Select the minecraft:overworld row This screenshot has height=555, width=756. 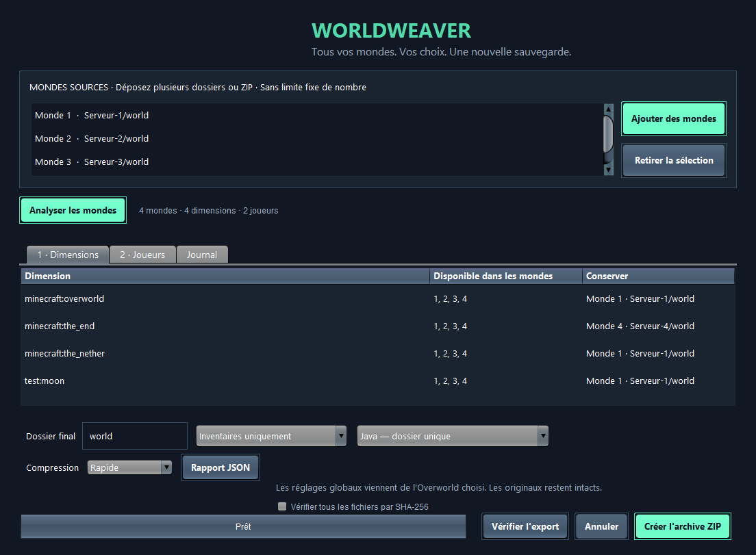click(x=377, y=298)
